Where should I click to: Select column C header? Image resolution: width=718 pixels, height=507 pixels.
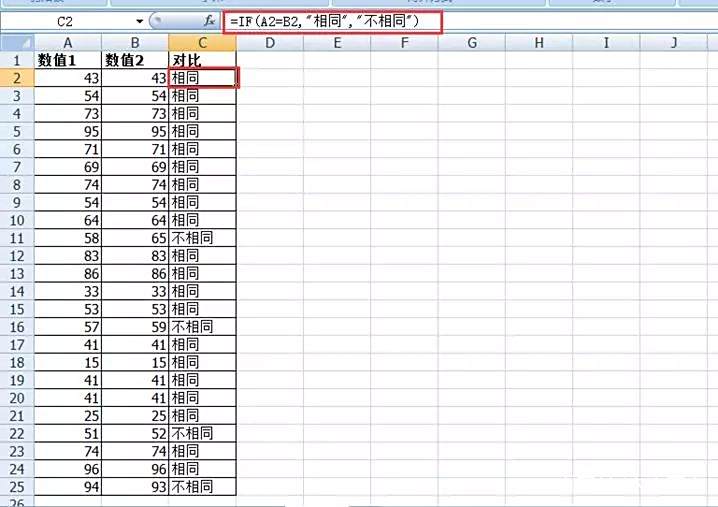(202, 43)
